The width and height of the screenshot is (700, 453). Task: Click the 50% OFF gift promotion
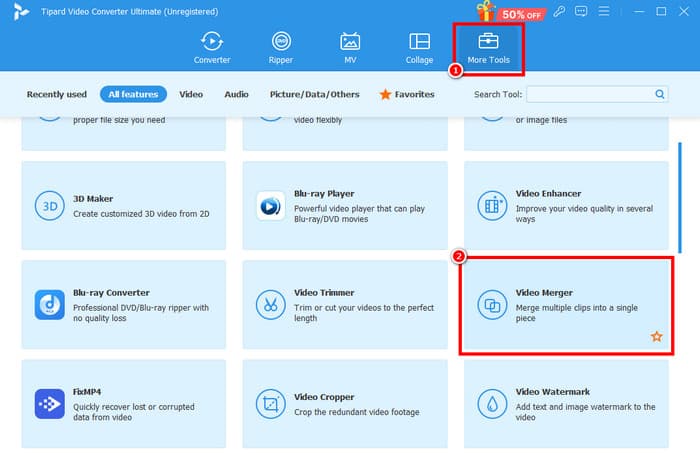point(511,12)
